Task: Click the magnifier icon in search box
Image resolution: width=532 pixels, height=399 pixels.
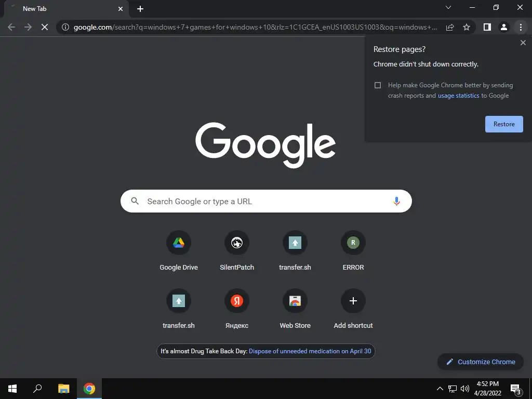Action: pos(135,201)
